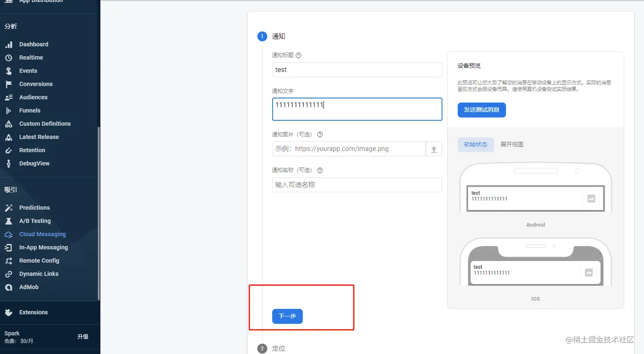Select the AdMob icon
The height and width of the screenshot is (354, 644).
click(x=9, y=287)
